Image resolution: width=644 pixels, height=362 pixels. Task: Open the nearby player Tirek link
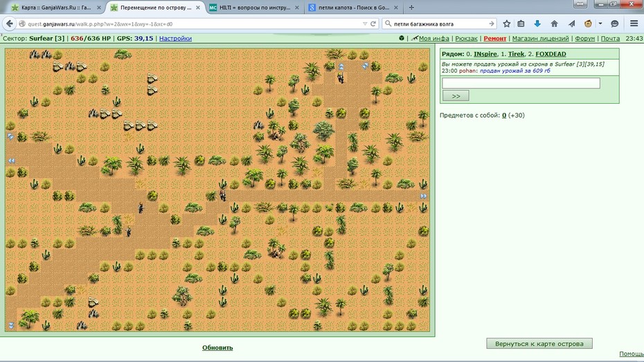[517, 54]
